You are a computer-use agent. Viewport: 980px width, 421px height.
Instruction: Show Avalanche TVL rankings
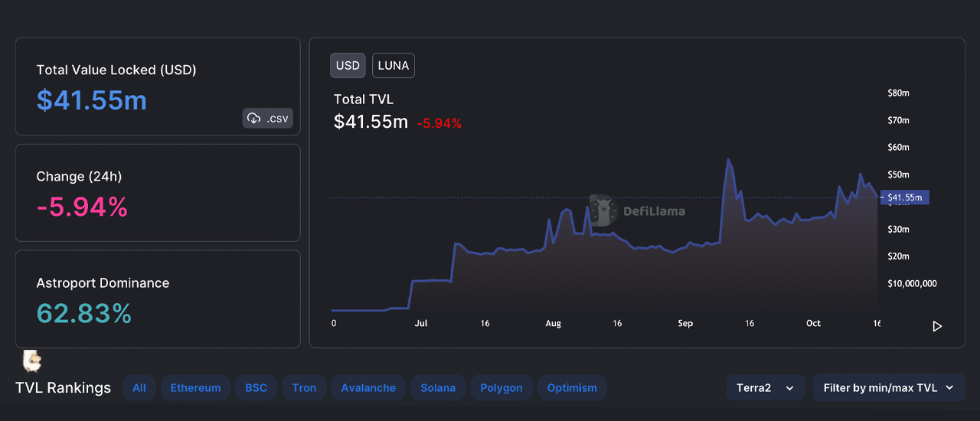[368, 388]
